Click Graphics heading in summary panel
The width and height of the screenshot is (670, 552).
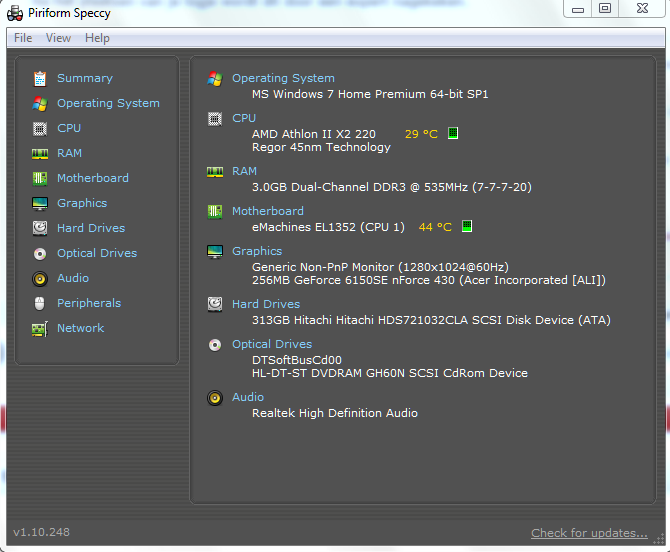257,251
